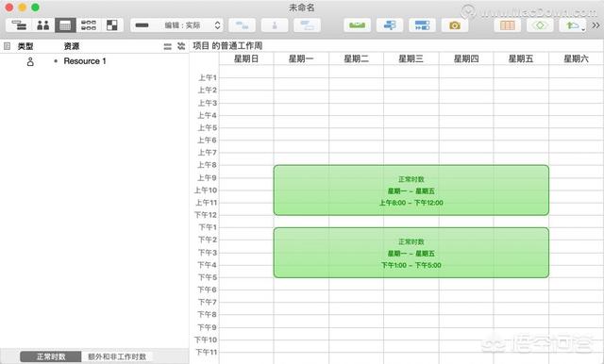Click the Connect tasks toolbar icon
The width and height of the screenshot is (604, 364).
point(242,25)
